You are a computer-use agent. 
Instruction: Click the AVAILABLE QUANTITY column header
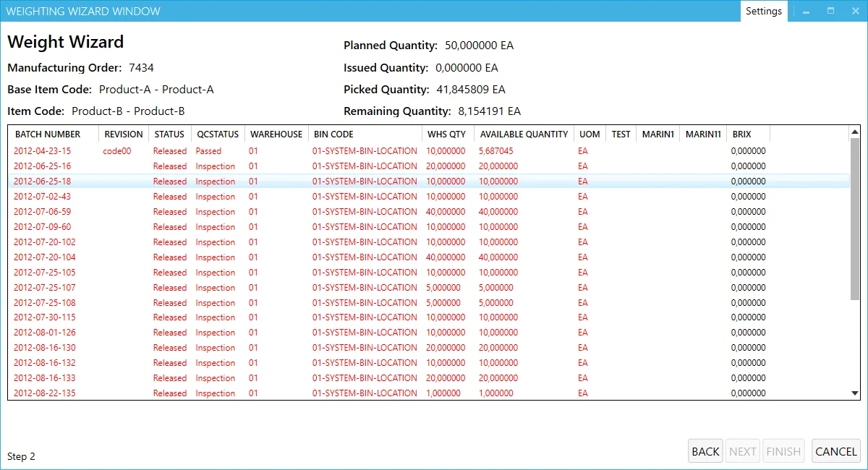pos(524,134)
